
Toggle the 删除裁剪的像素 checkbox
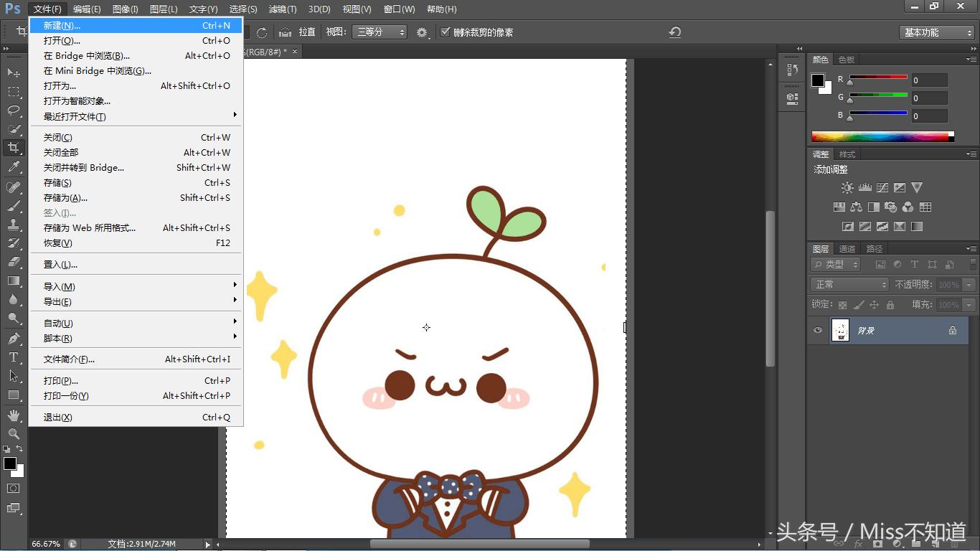point(446,32)
